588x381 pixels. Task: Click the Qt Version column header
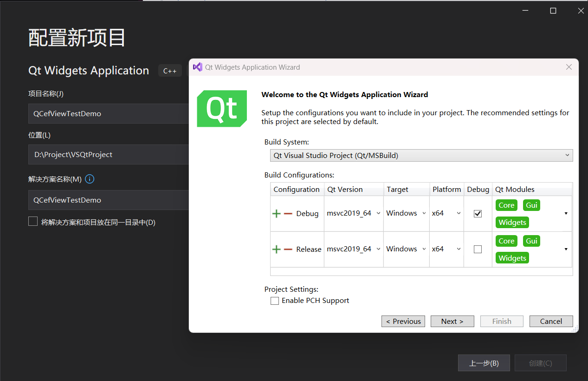tap(354, 190)
